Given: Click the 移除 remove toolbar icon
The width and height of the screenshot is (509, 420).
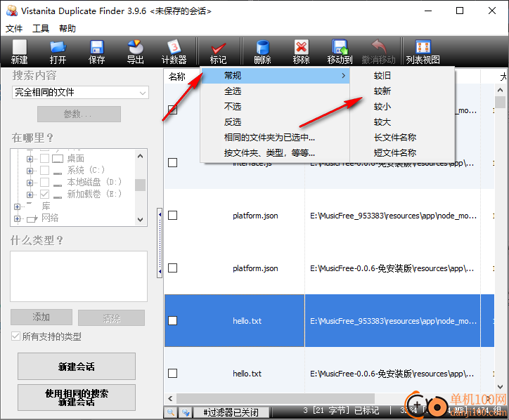Looking at the screenshot, I should pyautogui.click(x=301, y=52).
